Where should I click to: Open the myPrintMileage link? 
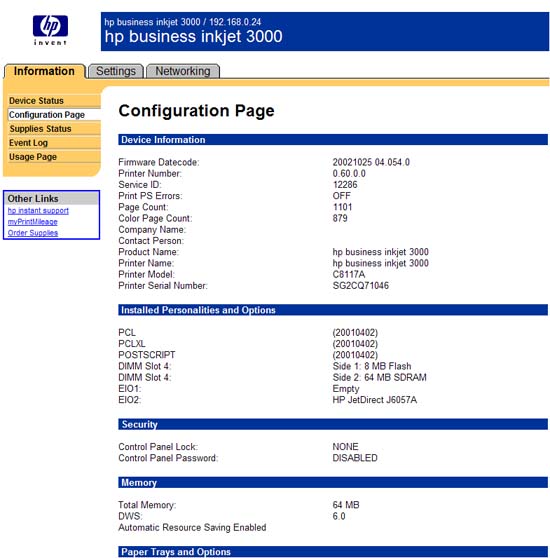coord(32,221)
